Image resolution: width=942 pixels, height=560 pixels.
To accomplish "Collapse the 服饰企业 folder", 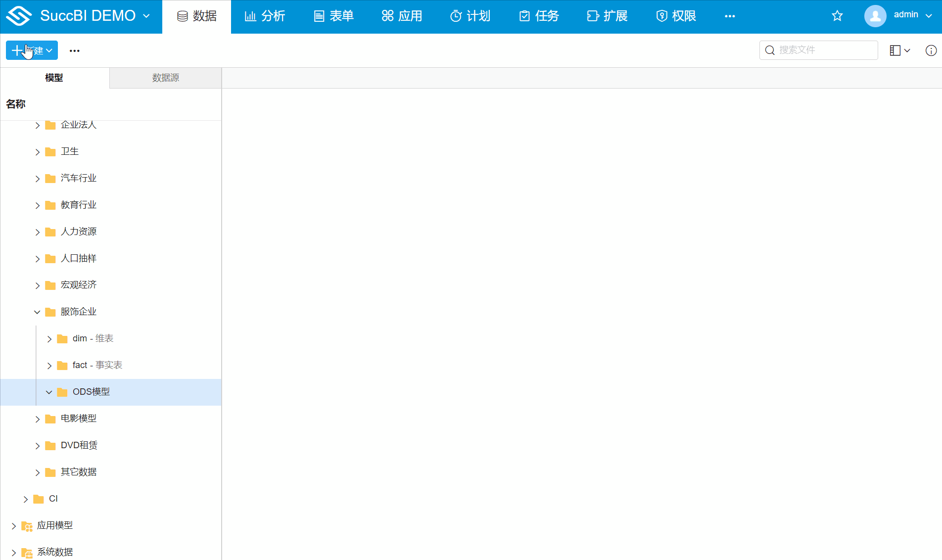I will point(37,312).
